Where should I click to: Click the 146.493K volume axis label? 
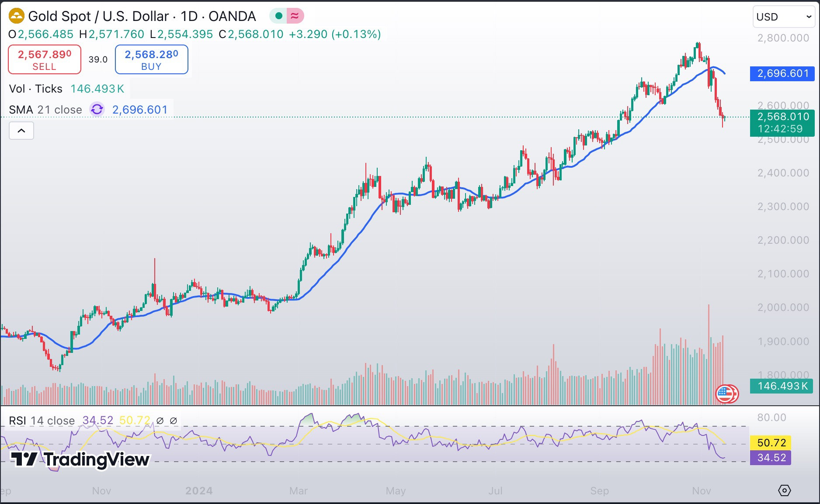(x=782, y=386)
